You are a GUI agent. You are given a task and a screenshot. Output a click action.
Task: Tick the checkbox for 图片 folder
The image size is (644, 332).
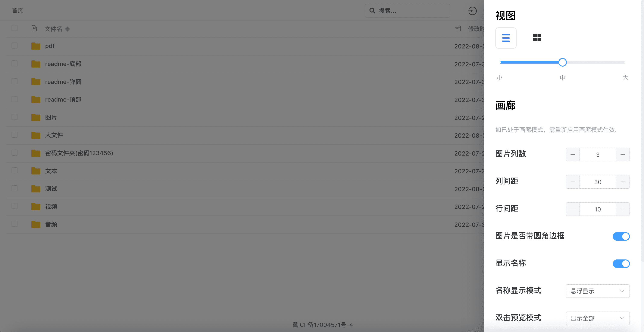pos(15,117)
